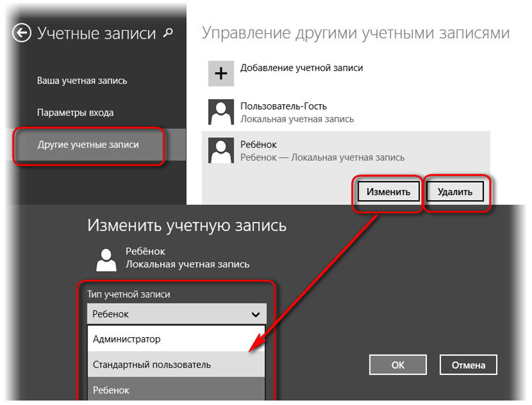The image size is (532, 405).
Task: Click Локальная учетная запись text in dialog
Action: click(188, 264)
